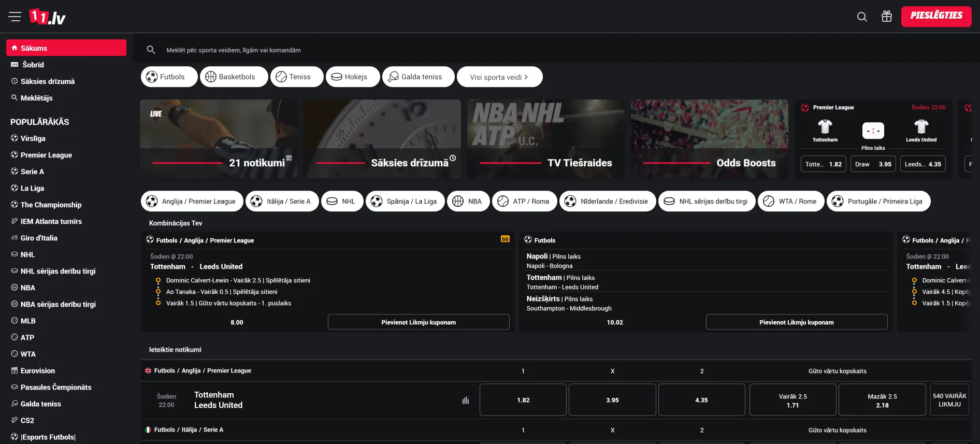This screenshot has width=980, height=444.
Task: Select the Teniss sport chip
Action: pos(297,77)
